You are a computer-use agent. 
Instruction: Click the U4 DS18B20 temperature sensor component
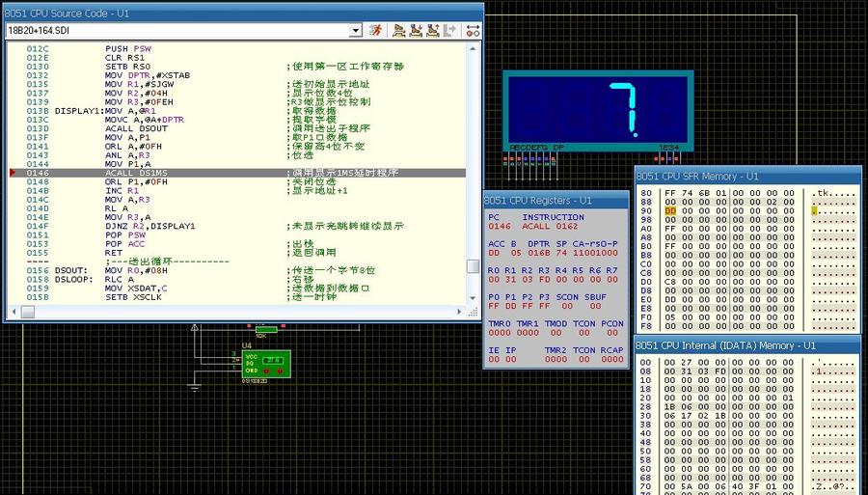(266, 363)
